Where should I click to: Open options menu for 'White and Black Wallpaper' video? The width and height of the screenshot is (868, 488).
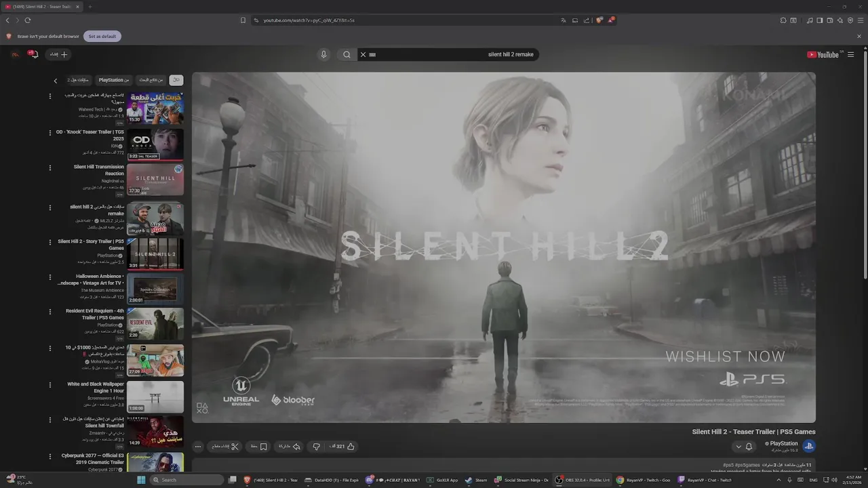tap(50, 384)
